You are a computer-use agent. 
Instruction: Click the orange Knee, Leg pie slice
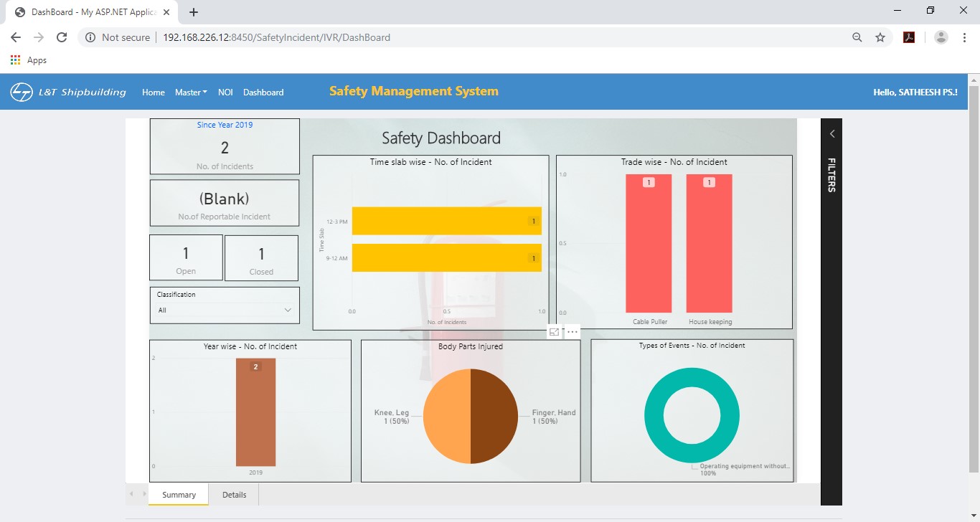[446, 417]
